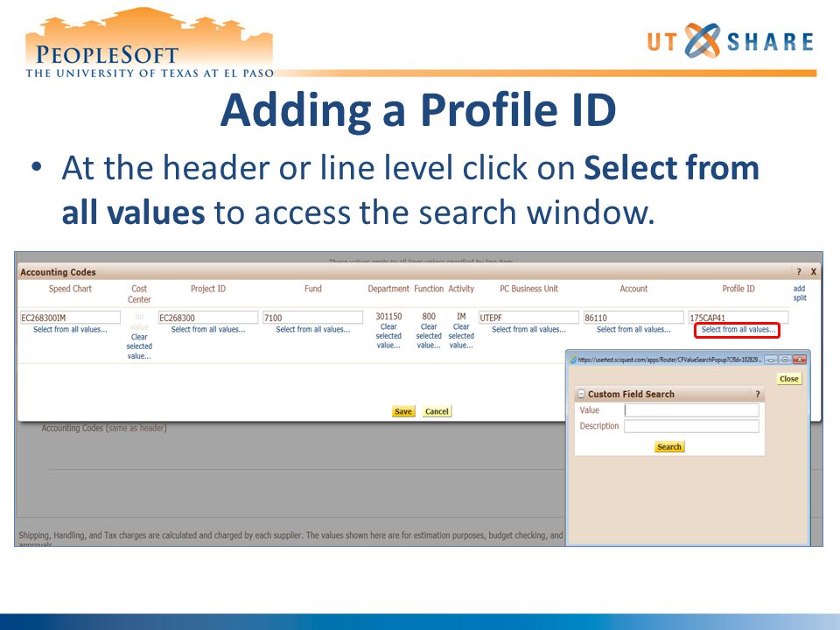This screenshot has height=630, width=840.
Task: Open Select from all values under Fund
Action: click(x=313, y=330)
